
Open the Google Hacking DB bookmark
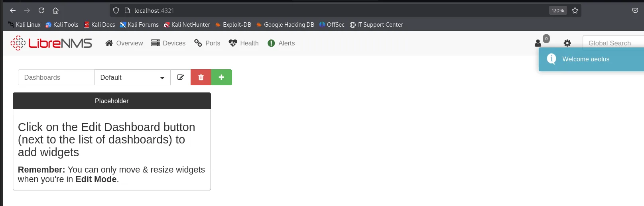pos(285,25)
